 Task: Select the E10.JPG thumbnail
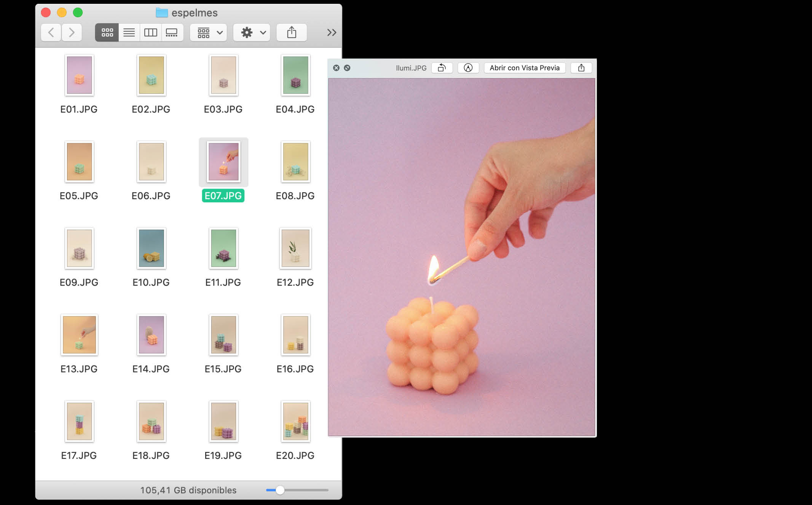tap(151, 248)
